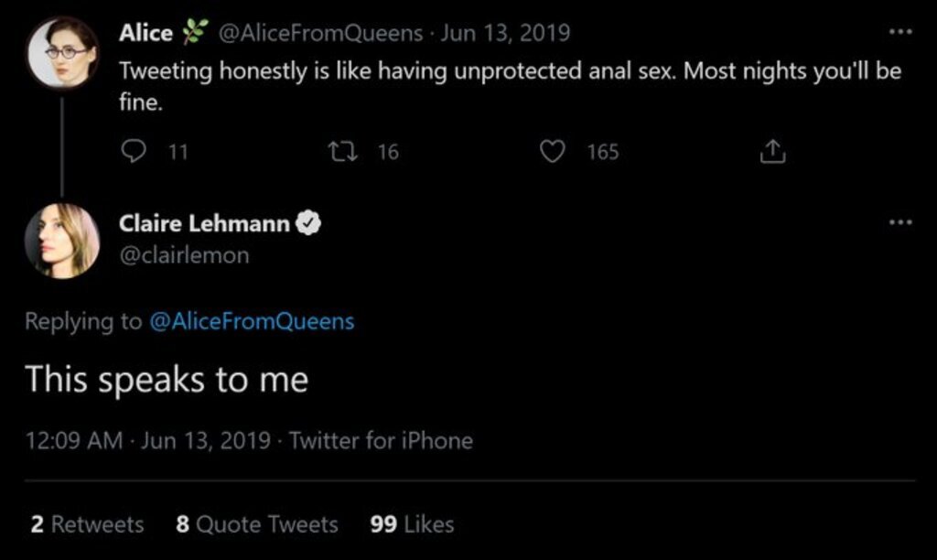The height and width of the screenshot is (560, 937).
Task: Click the Jun 13, 2019 date on Alice's tweet
Action: [x=505, y=33]
